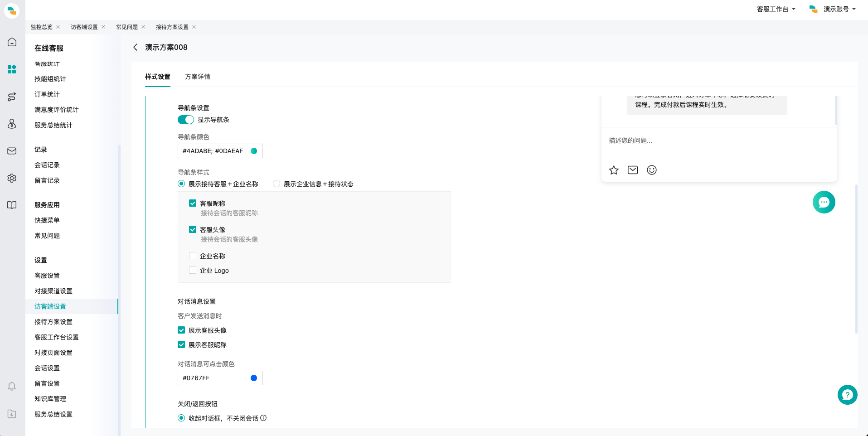Select 展示企业信息＋接待状态 radio option

point(276,184)
